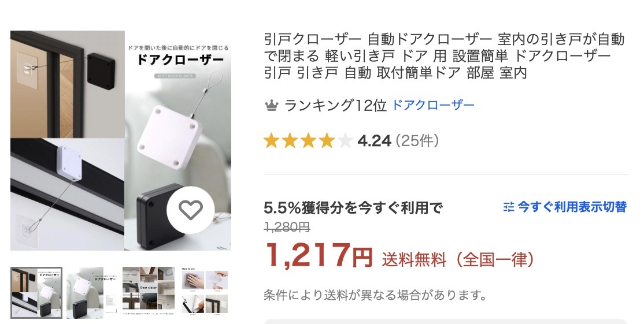Select the first product thumbnail
644x324 pixels.
pos(36,293)
